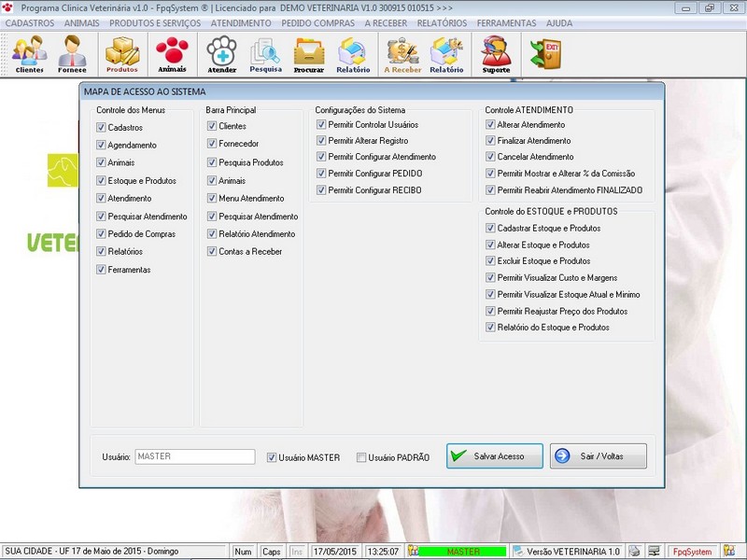Click the Procurar file drawer icon
747x560 pixels.
309,54
